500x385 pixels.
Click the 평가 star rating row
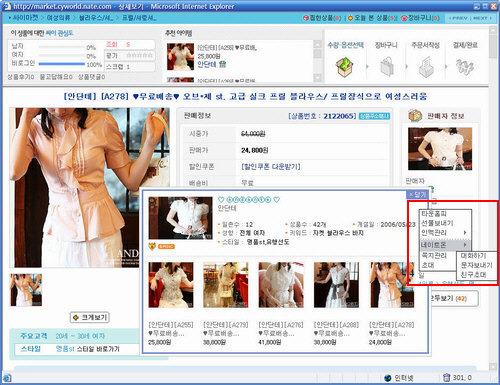[x=130, y=55]
